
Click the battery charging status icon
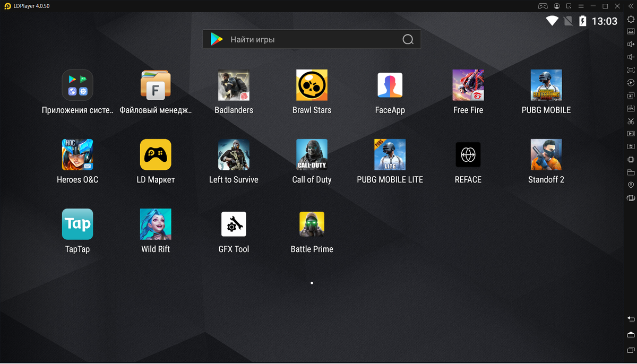coord(582,21)
